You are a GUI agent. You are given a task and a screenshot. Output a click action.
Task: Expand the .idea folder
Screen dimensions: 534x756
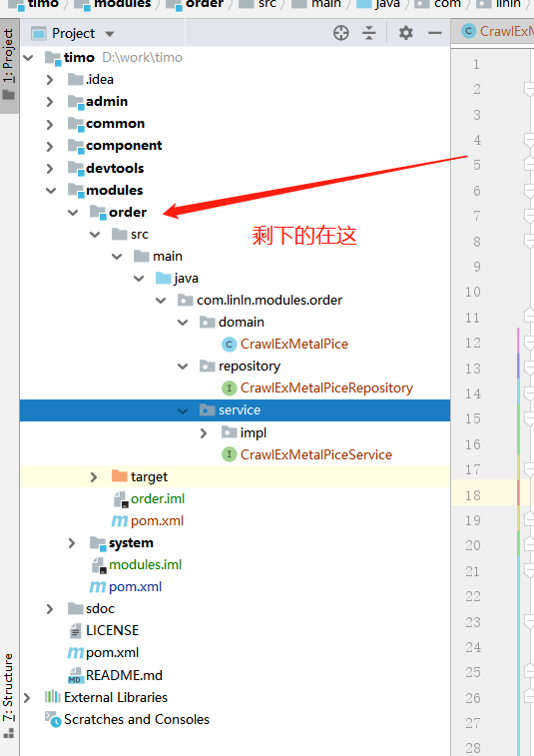[50, 80]
